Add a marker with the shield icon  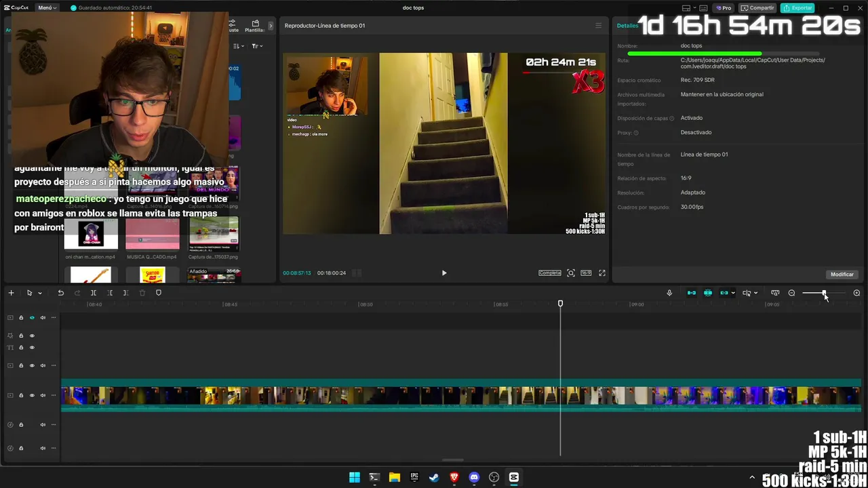(x=159, y=293)
